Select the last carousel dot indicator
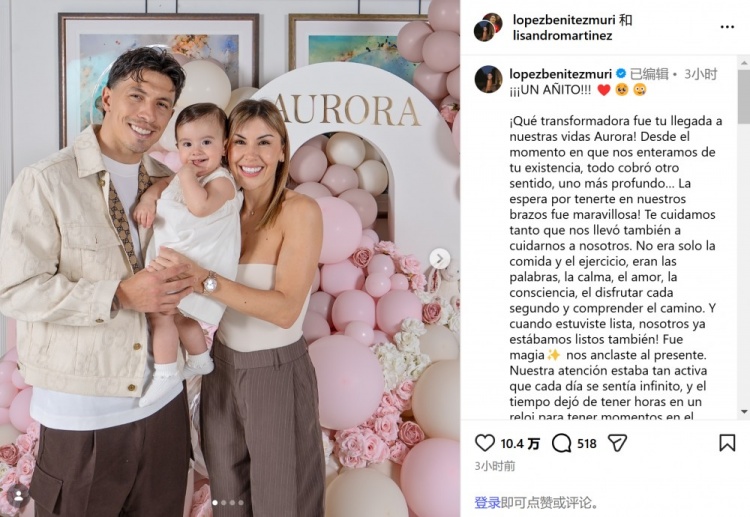Viewport: 750px width, 517px height. [x=241, y=503]
